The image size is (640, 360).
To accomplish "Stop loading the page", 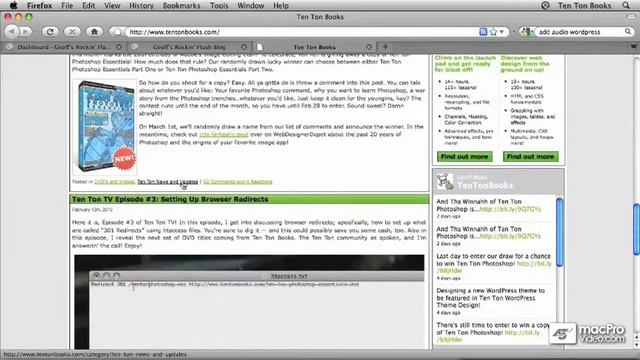I will point(72,31).
